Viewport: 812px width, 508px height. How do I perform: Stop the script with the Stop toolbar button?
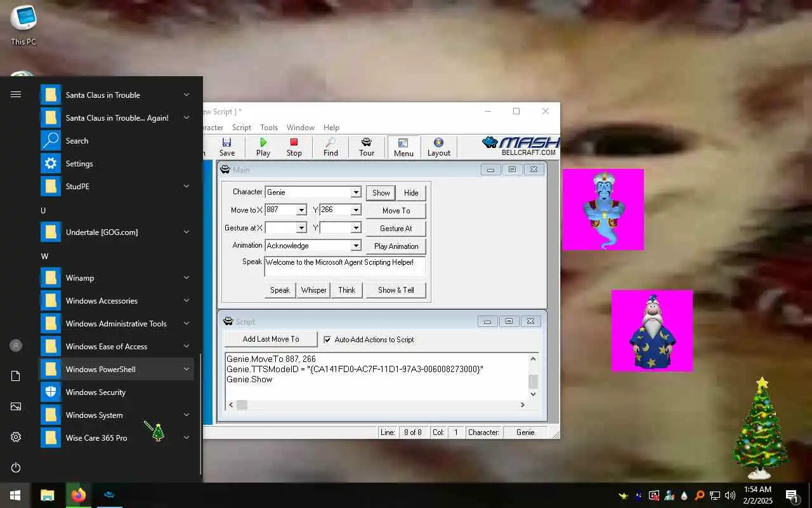click(294, 147)
